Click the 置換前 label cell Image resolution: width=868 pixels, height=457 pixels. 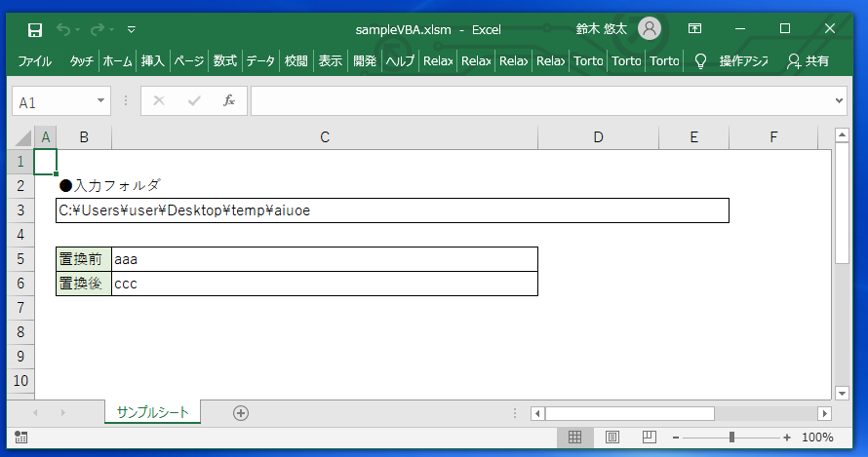tap(84, 259)
